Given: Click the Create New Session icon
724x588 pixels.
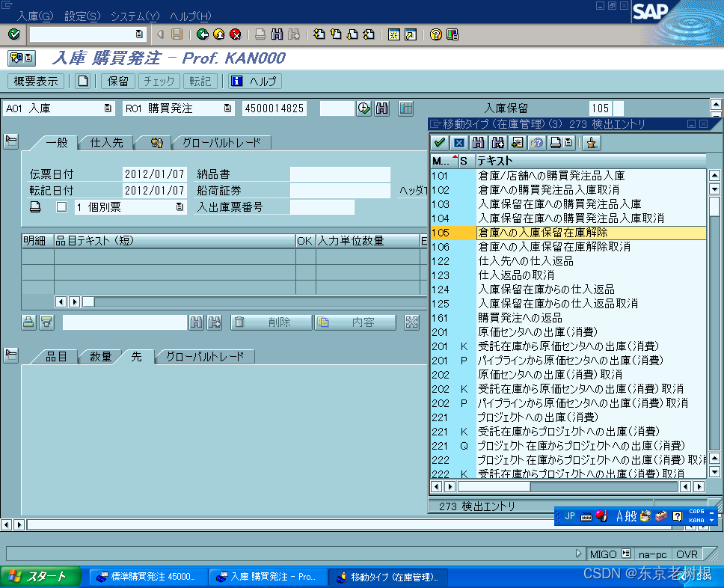Looking at the screenshot, I should point(394,34).
